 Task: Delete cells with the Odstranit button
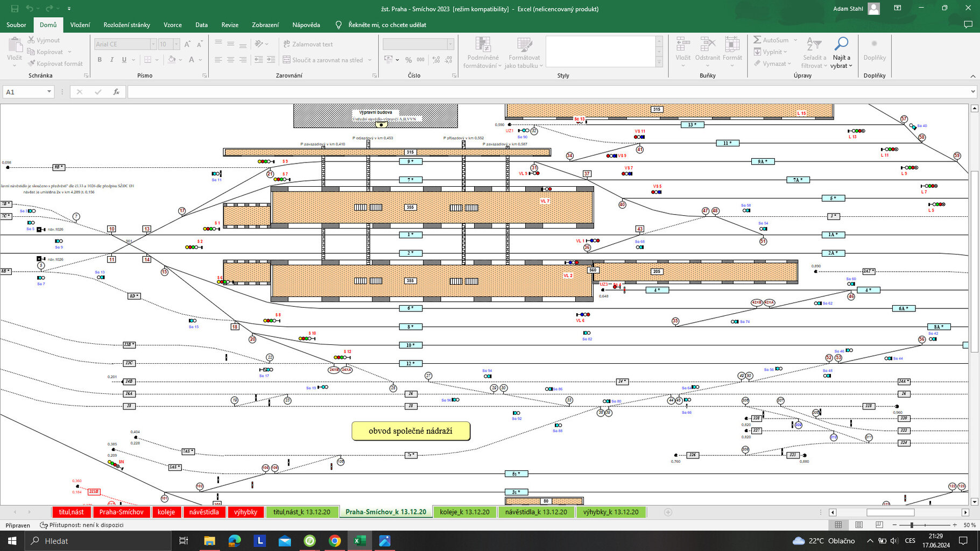point(707,52)
